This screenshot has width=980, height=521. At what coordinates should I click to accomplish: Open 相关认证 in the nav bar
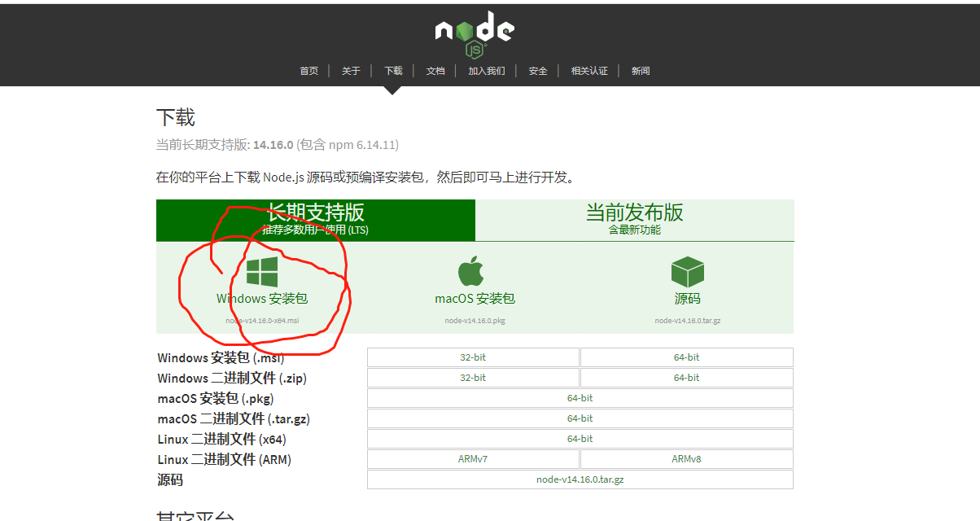tap(589, 71)
